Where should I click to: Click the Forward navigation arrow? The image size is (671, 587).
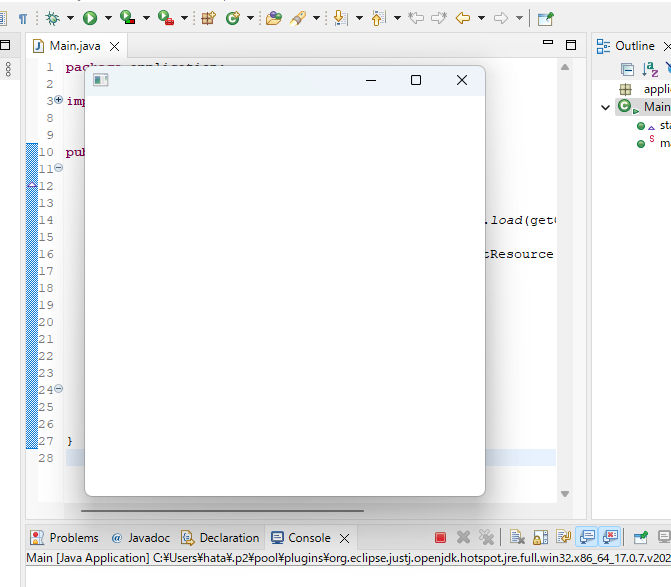coord(501,18)
